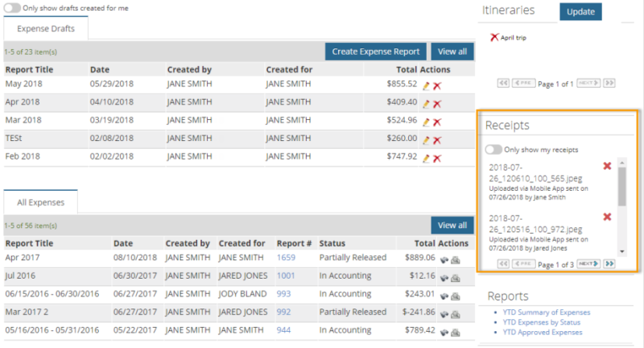View the Jul 2016 report with the eye icon
Screen dimensions: 644x348
pos(444,278)
